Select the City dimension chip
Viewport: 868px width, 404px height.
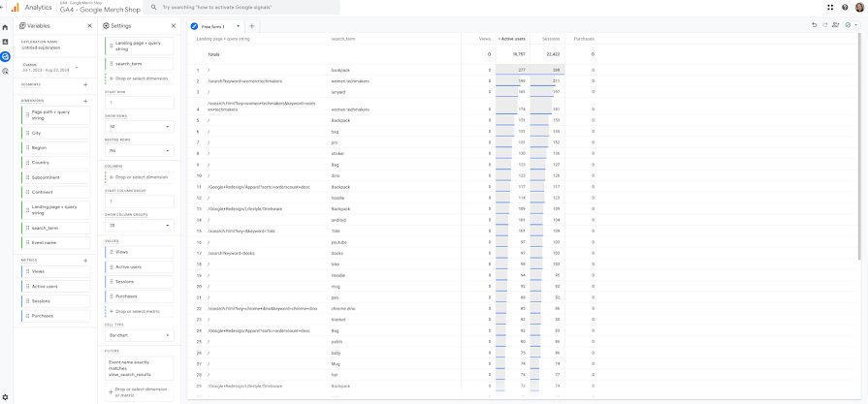55,133
